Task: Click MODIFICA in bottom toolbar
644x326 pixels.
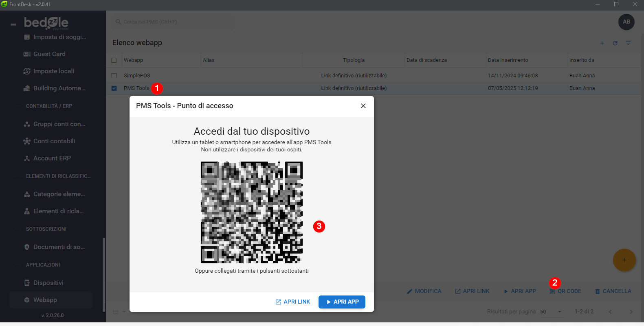Action: click(x=424, y=291)
